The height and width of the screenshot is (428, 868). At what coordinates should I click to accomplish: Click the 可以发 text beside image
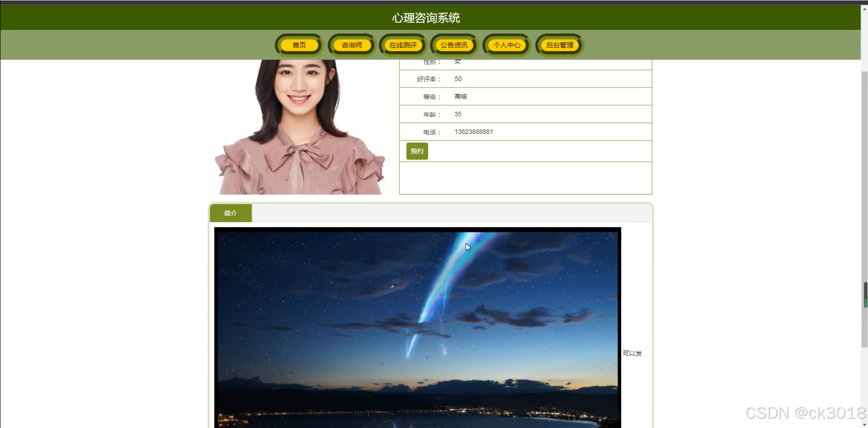pos(632,353)
